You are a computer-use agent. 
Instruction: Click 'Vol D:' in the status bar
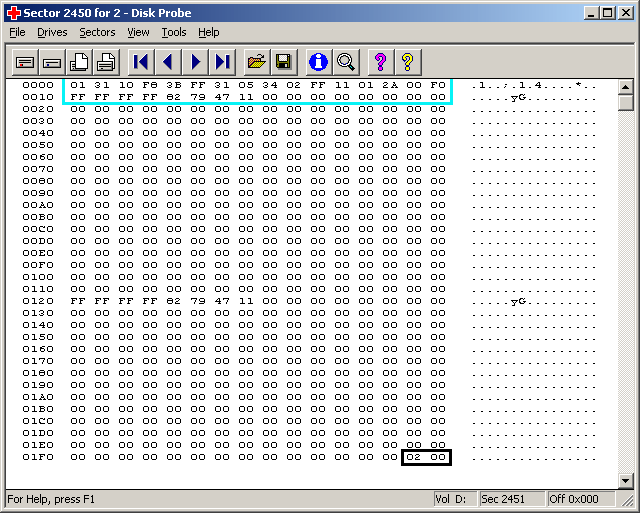click(450, 499)
